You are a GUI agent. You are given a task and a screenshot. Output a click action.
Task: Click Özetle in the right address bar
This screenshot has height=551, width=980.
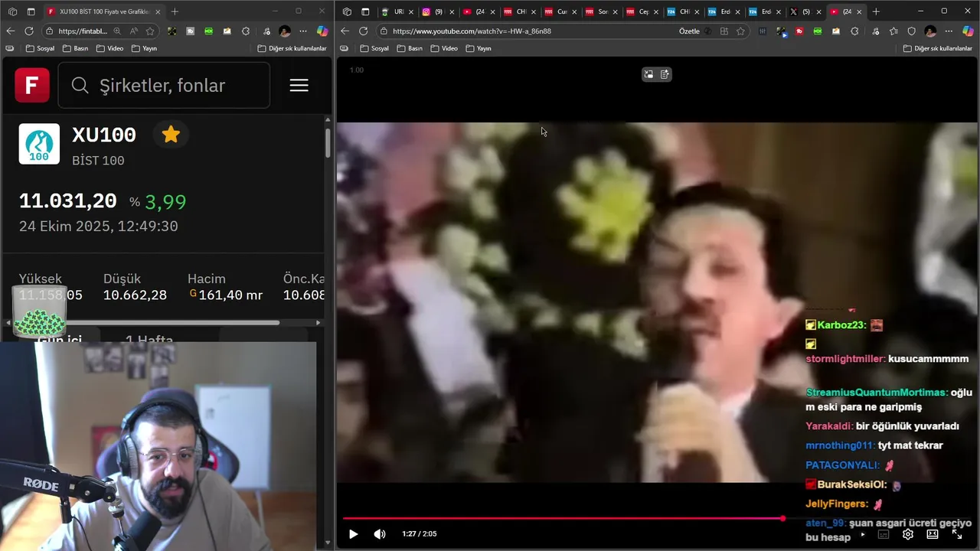point(689,31)
